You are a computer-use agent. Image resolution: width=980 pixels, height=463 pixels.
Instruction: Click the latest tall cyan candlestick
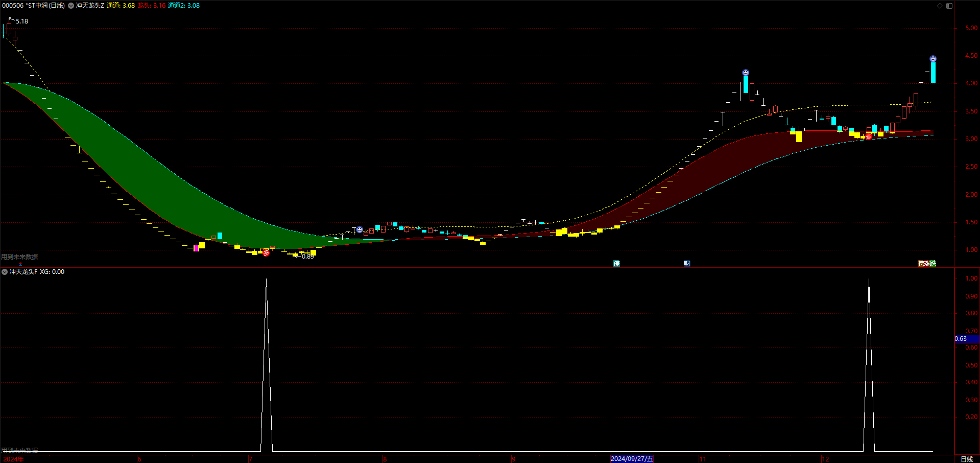[933, 72]
